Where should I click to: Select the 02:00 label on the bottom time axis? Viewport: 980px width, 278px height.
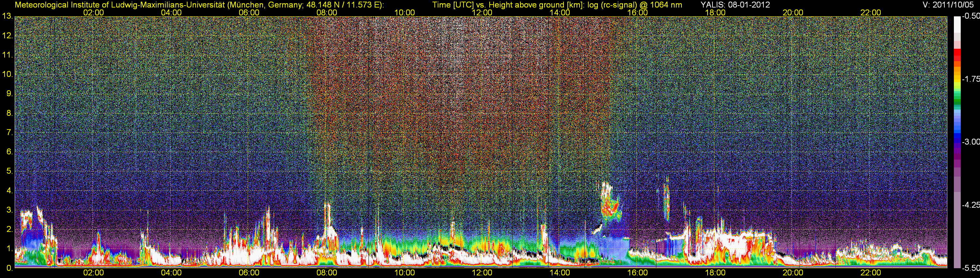pyautogui.click(x=93, y=273)
